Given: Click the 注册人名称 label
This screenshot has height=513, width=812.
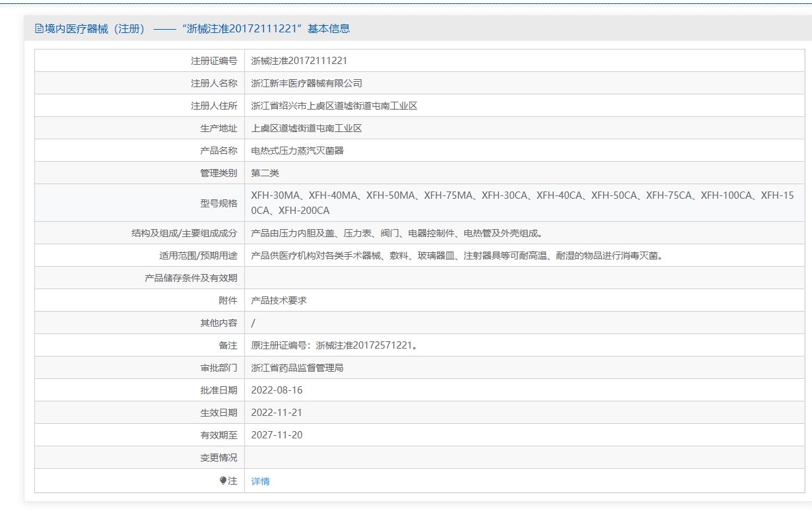Looking at the screenshot, I should click(x=214, y=83).
